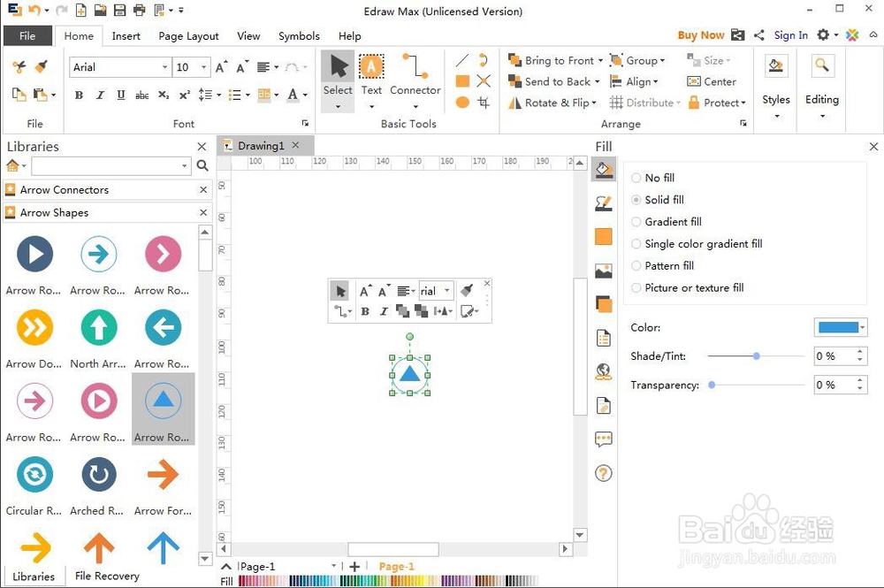
Task: Switch to the Insert tab
Action: coord(126,35)
